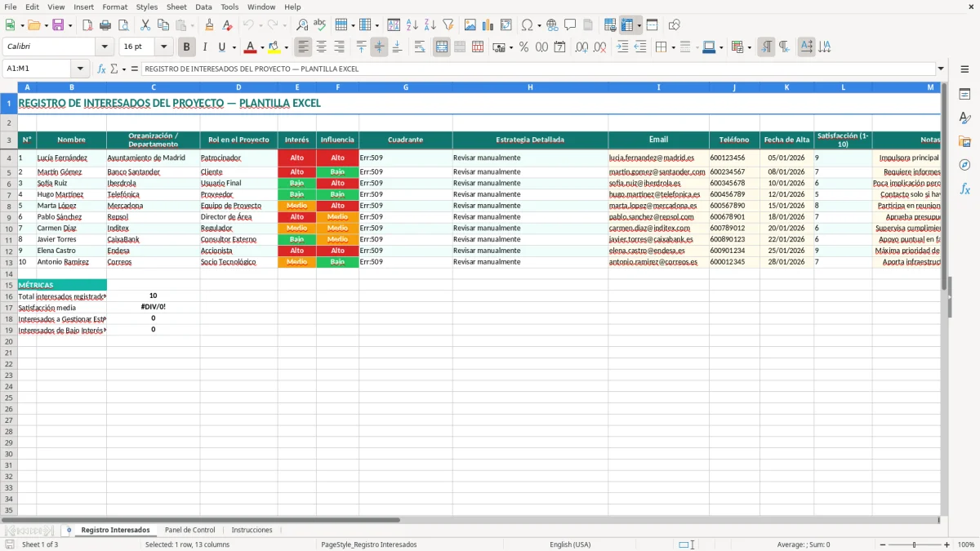
Task: Click the Export as PDF icon
Action: click(x=87, y=25)
